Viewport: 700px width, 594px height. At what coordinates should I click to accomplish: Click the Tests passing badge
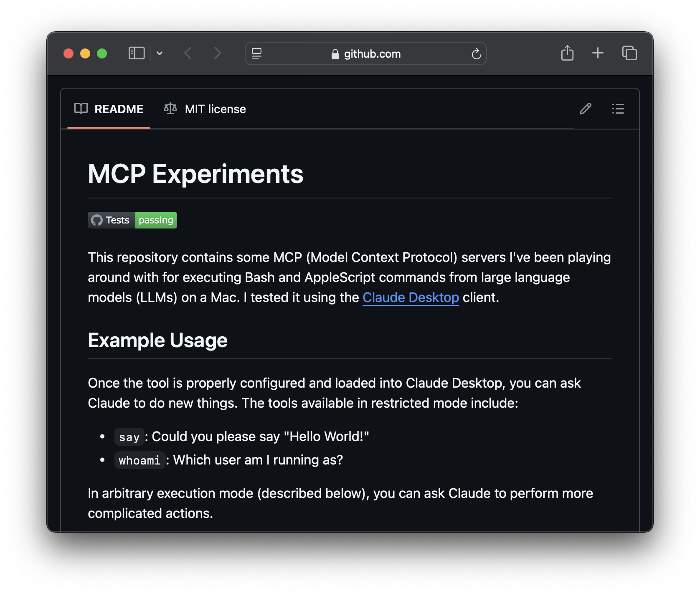(x=132, y=220)
